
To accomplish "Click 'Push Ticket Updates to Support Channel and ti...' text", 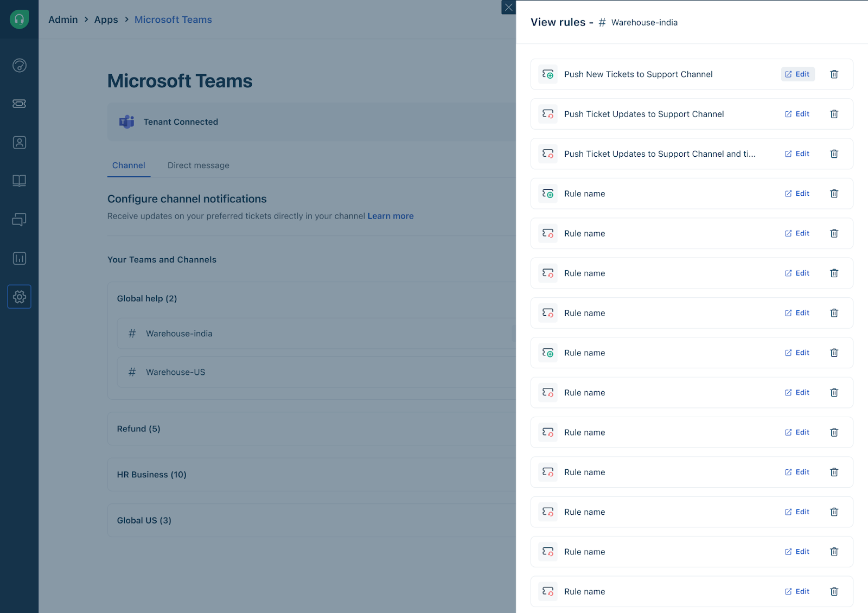I will (x=660, y=154).
